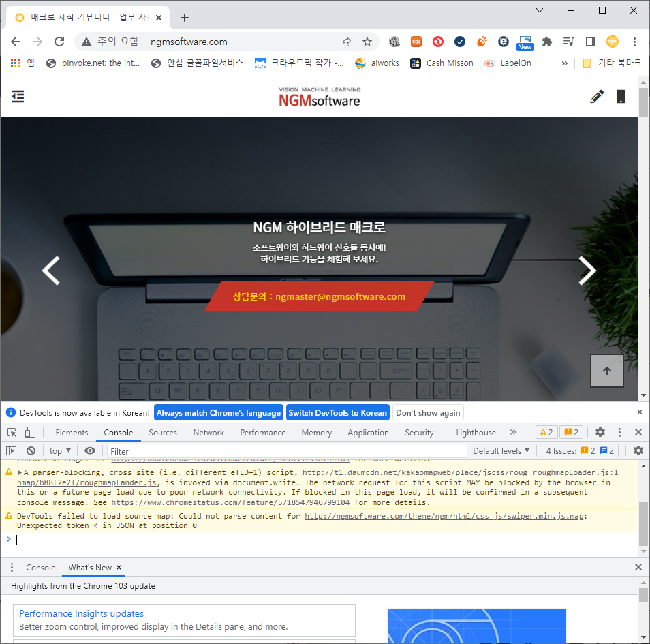Open the top JavaScript context dropdown
The image size is (650, 644).
click(x=60, y=450)
